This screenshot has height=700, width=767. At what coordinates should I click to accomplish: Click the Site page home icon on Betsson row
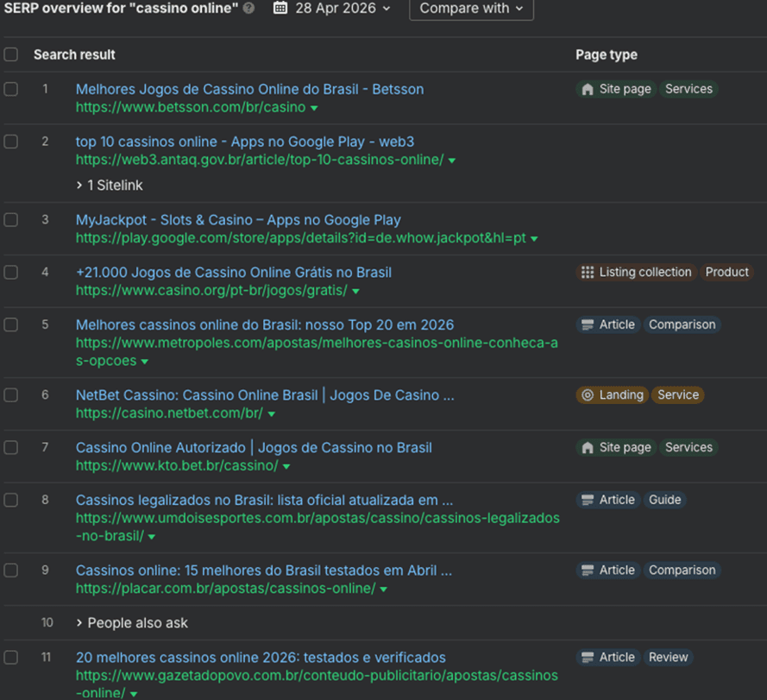[588, 89]
